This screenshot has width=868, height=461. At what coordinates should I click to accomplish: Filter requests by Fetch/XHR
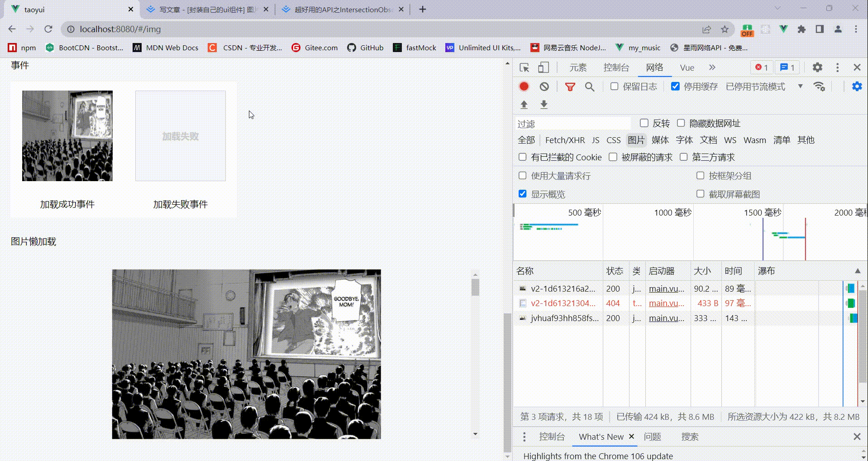point(565,140)
